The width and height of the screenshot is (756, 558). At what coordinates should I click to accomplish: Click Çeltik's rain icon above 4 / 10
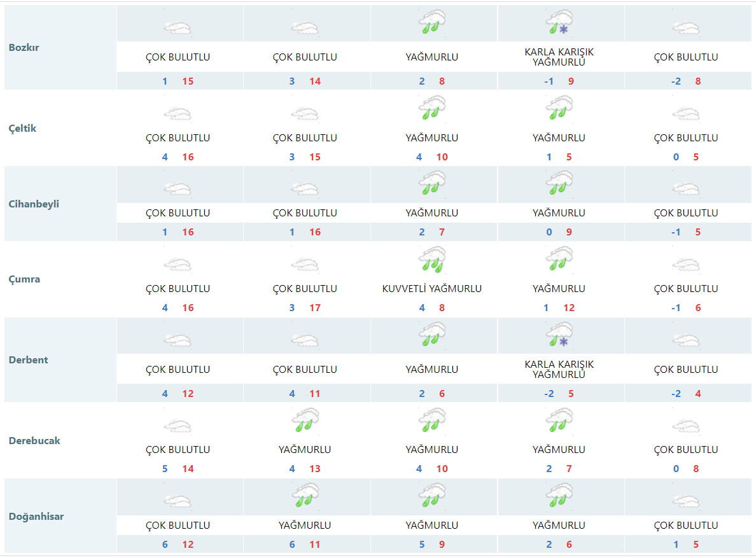coord(431,108)
